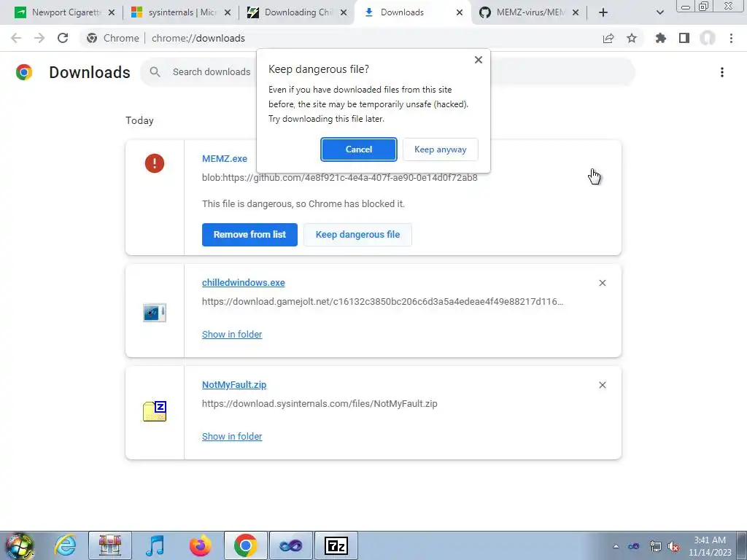Open the music note taskbar app
Image resolution: width=747 pixels, height=560 pixels.
pos(155,545)
